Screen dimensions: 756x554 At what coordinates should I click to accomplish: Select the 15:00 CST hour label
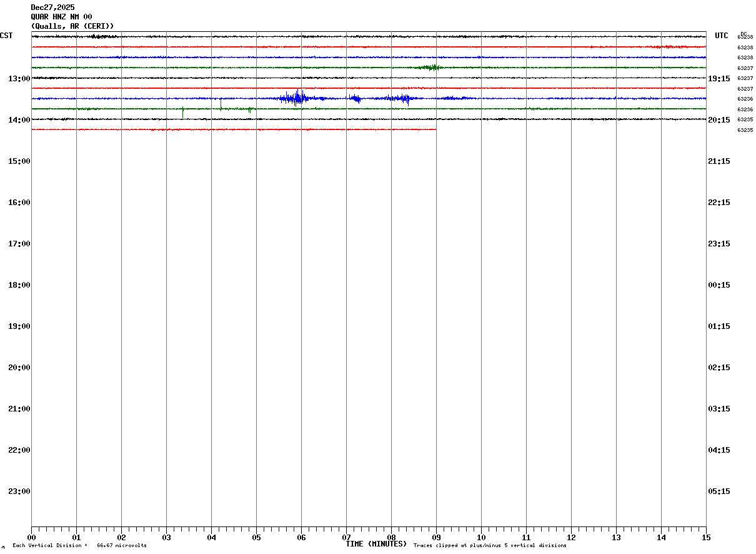click(x=19, y=161)
